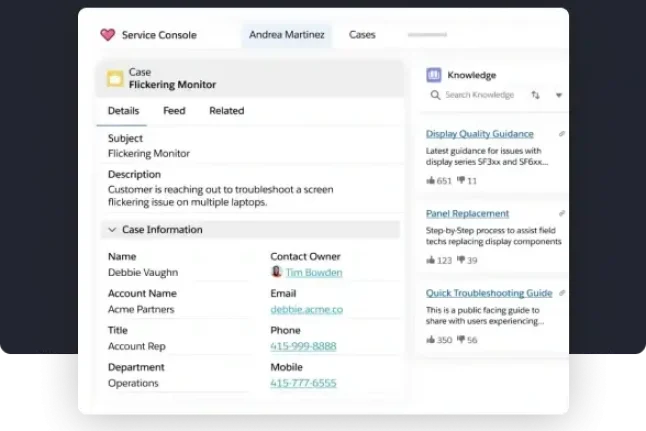Click attach icon beside Panel Replacement
Image resolution: width=646 pixels, height=431 pixels.
[561, 214]
